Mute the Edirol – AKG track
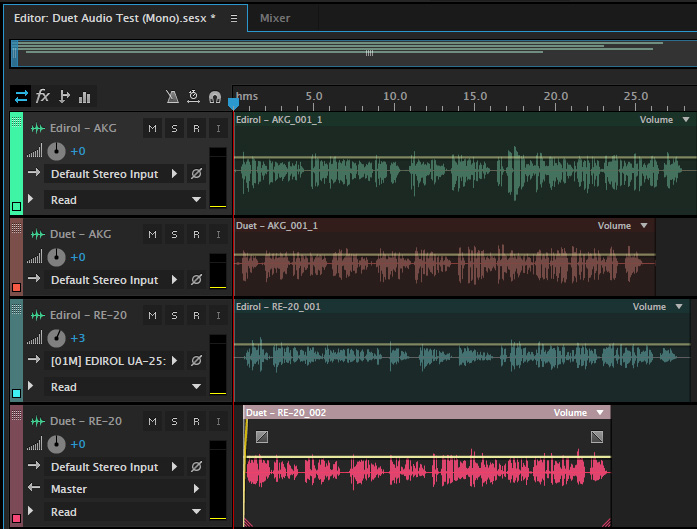Image resolution: width=697 pixels, height=529 pixels. tap(152, 128)
